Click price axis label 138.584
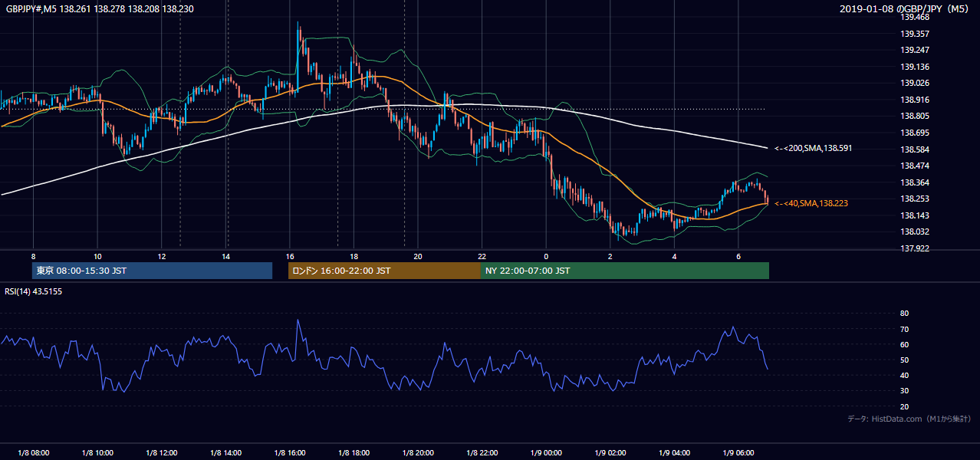980x460 pixels. (x=915, y=149)
